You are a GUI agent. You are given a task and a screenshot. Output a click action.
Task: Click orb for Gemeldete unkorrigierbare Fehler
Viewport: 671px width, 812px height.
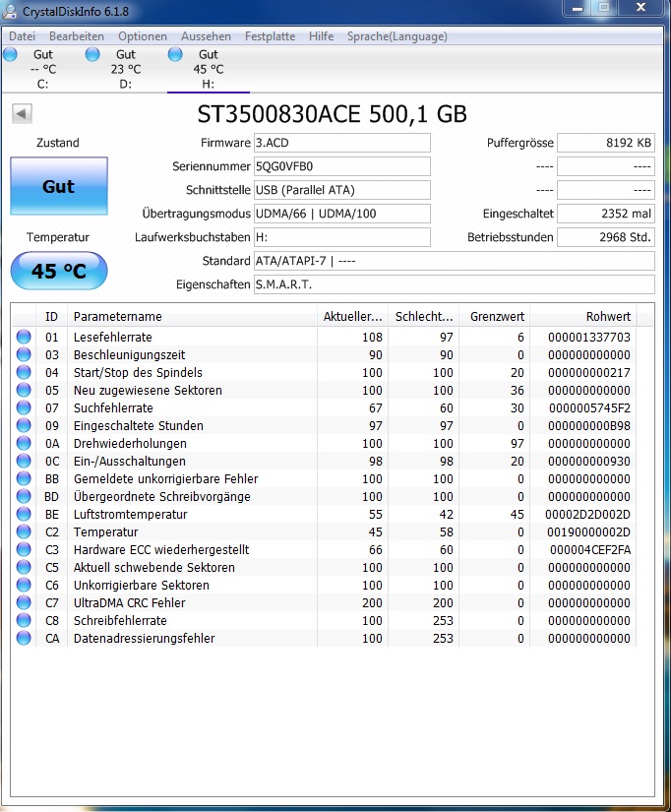24,478
